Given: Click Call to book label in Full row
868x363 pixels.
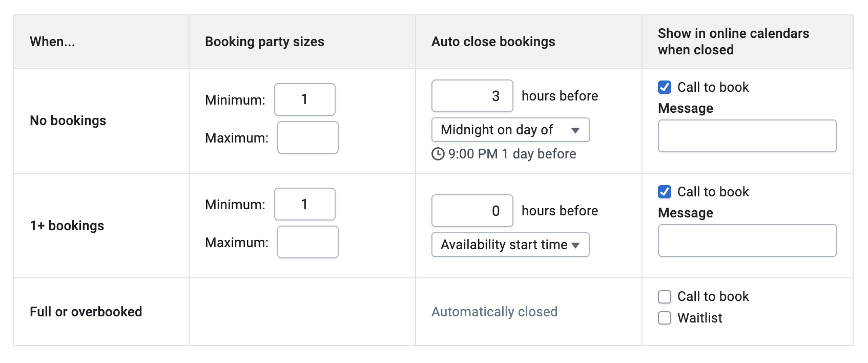Looking at the screenshot, I should point(713,296).
